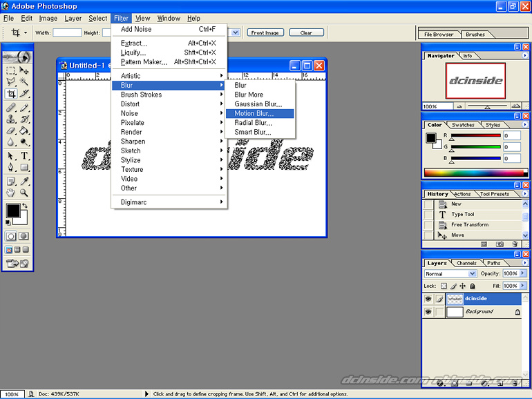Switch to Full Screen Mode
The height and width of the screenshot is (399, 532).
[x=26, y=250]
